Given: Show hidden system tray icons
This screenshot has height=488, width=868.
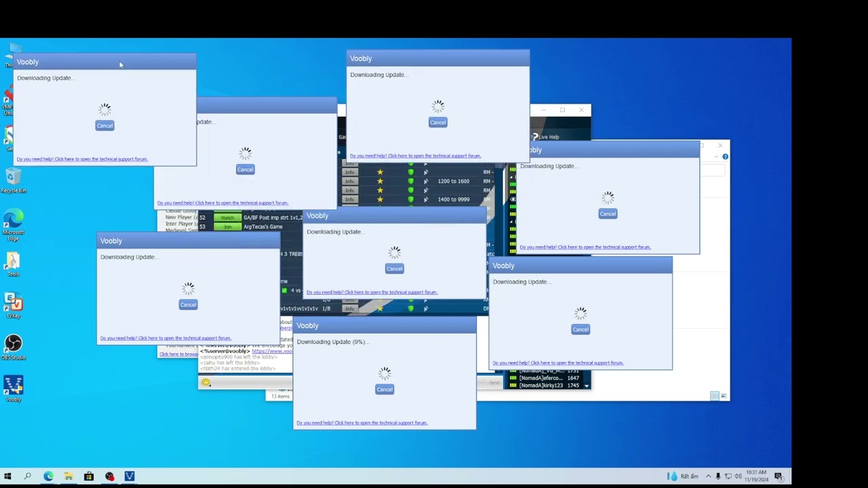Looking at the screenshot, I should (708, 476).
